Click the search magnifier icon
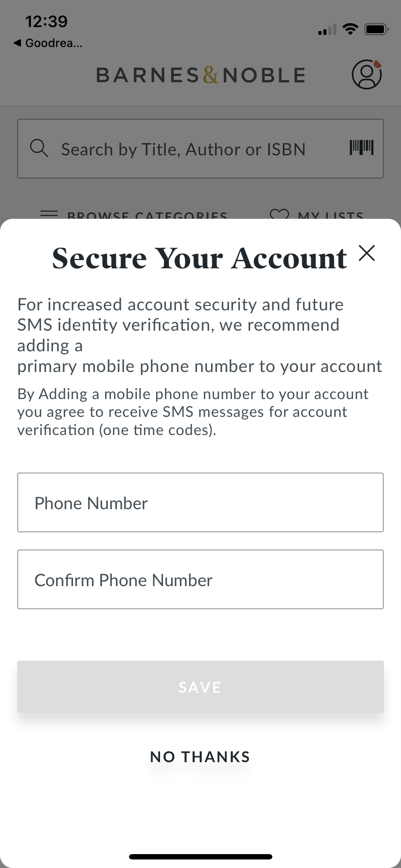 click(39, 148)
